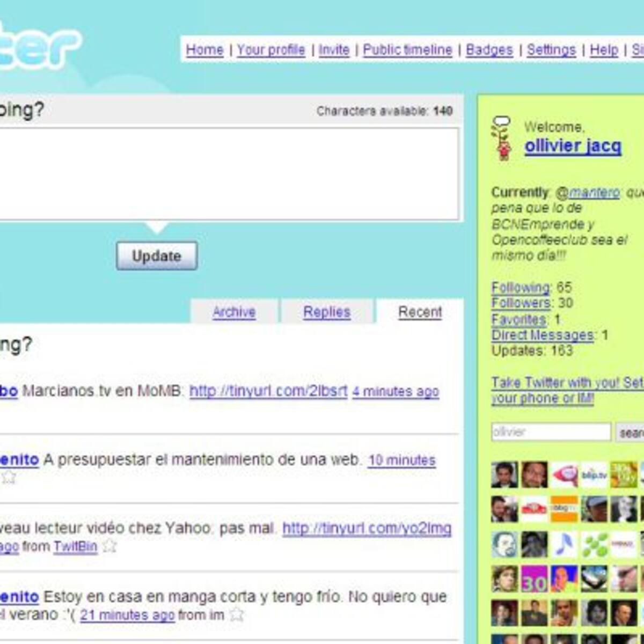Screen dimensions: 644x644
Task: Select the Recent tab
Action: click(420, 312)
